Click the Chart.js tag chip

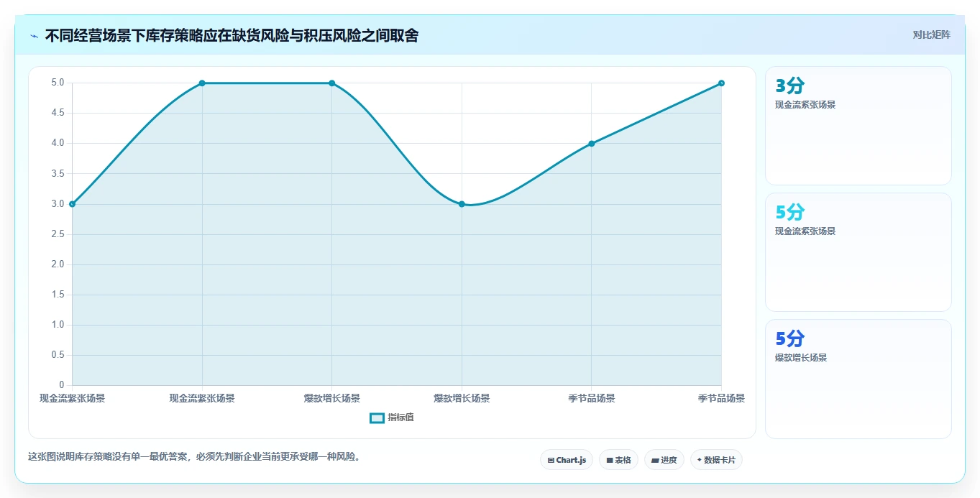[x=567, y=460]
